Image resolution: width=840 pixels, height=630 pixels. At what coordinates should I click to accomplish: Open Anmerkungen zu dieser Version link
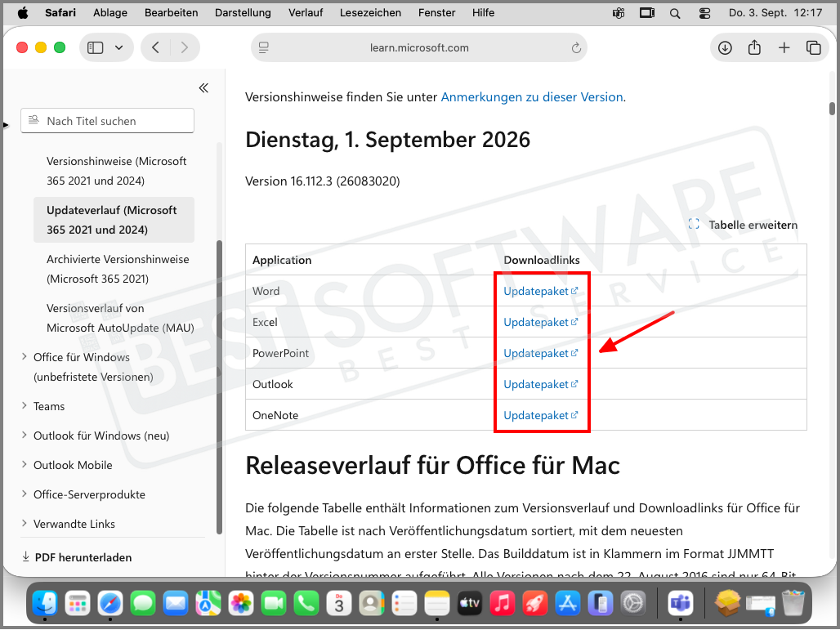531,97
